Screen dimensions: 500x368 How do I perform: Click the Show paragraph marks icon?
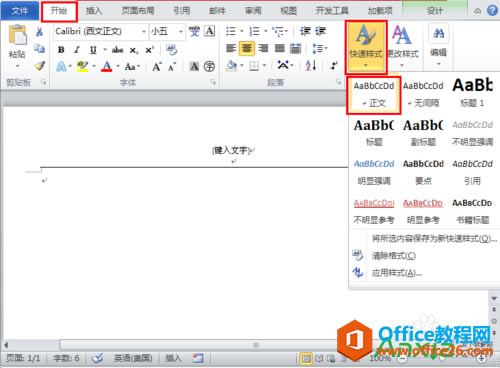click(333, 66)
